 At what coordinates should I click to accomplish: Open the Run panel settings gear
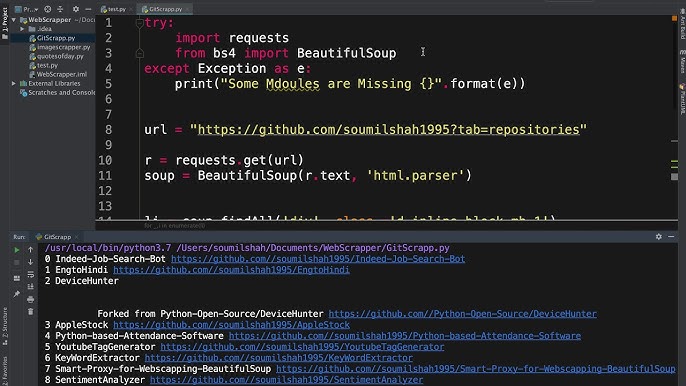[658, 236]
